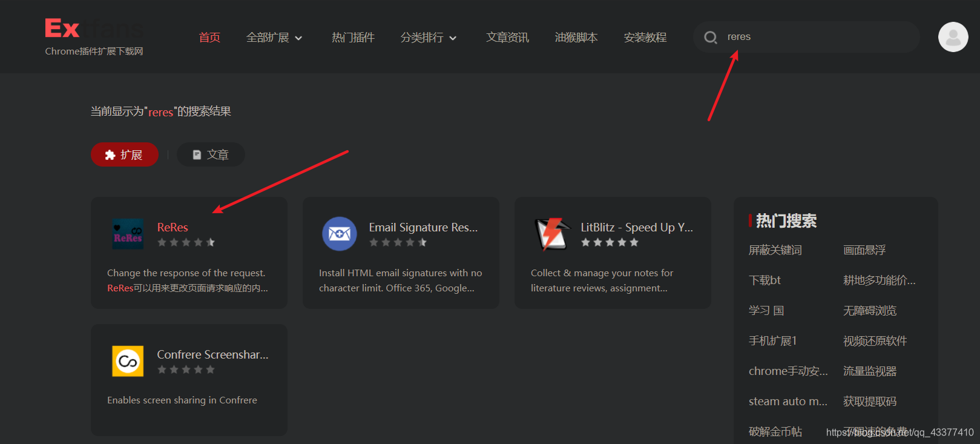Viewport: 980px width, 444px height.
Task: Click the star rating under LitBlitz
Action: pos(610,242)
